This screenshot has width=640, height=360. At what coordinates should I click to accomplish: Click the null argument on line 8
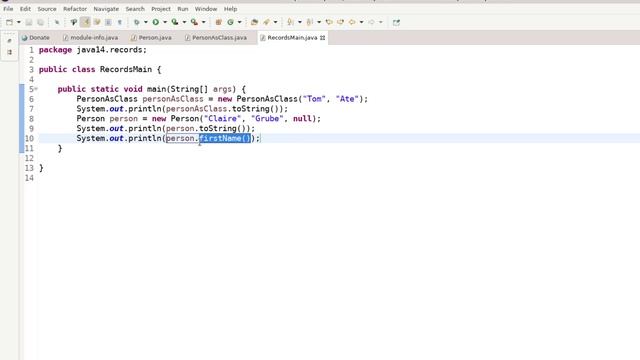click(x=302, y=119)
